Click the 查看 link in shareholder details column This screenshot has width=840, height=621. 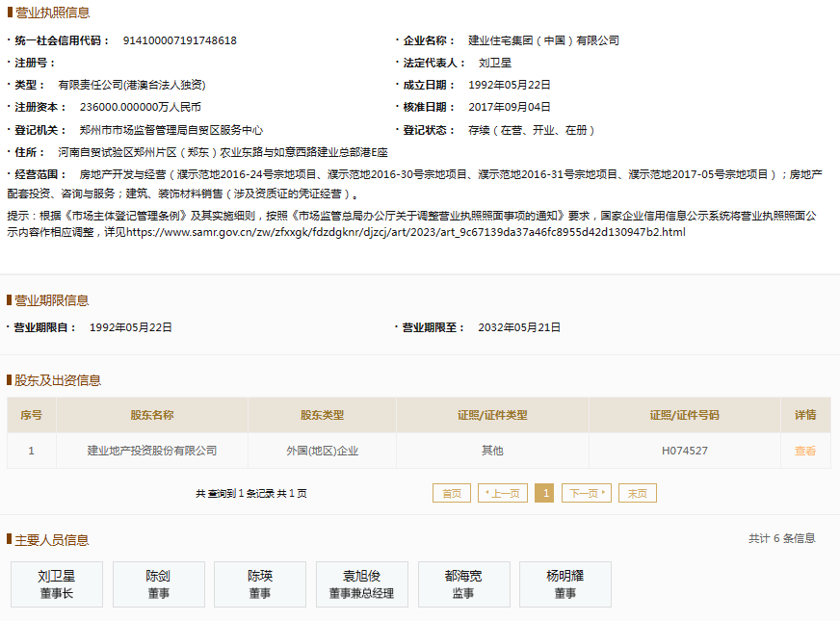tap(804, 450)
